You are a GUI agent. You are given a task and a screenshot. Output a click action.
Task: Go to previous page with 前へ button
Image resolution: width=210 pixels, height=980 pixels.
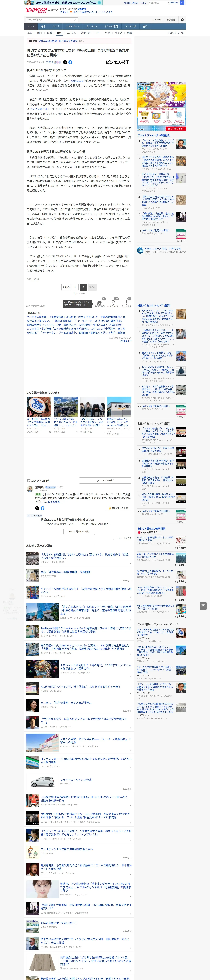[x=66, y=287]
